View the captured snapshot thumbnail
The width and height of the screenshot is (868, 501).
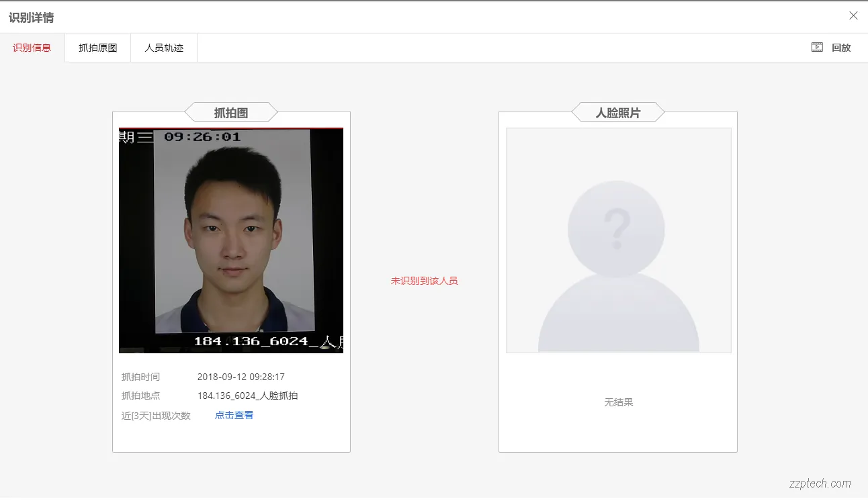[231, 239]
